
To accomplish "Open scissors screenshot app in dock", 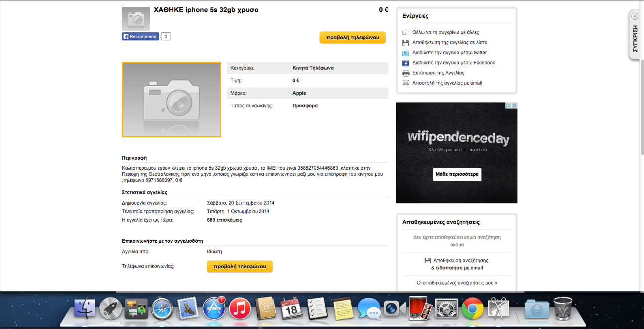I will tap(498, 308).
